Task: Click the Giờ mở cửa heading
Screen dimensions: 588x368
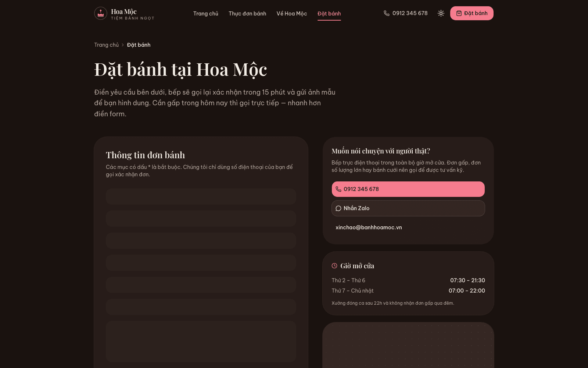Action: (x=357, y=266)
